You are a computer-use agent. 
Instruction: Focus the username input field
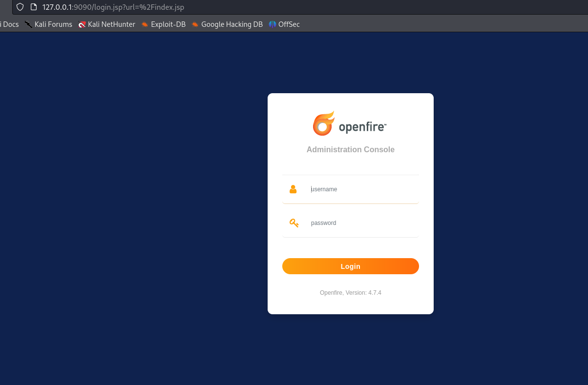click(x=361, y=189)
